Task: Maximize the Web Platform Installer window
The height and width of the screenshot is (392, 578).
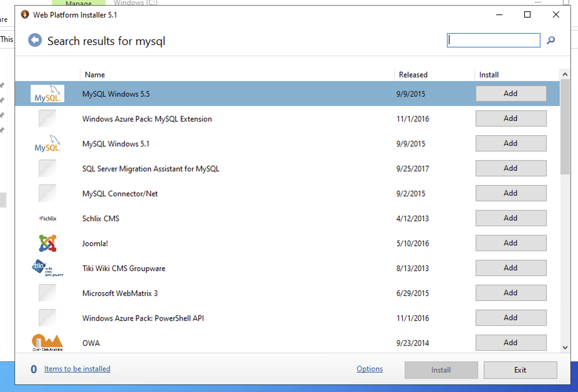Action: pyautogui.click(x=527, y=15)
